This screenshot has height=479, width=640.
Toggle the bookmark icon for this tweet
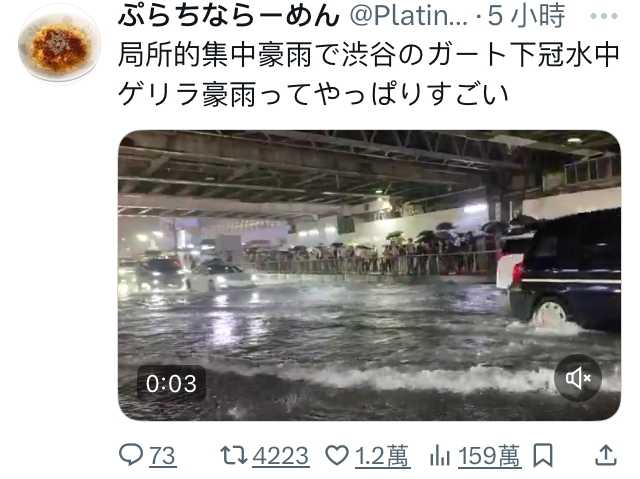[x=543, y=455]
